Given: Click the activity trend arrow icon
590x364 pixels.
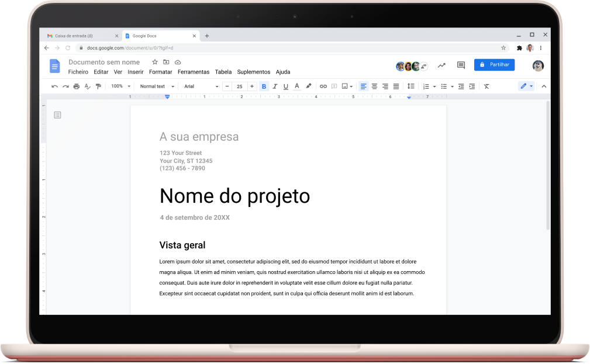Looking at the screenshot, I should point(441,65).
